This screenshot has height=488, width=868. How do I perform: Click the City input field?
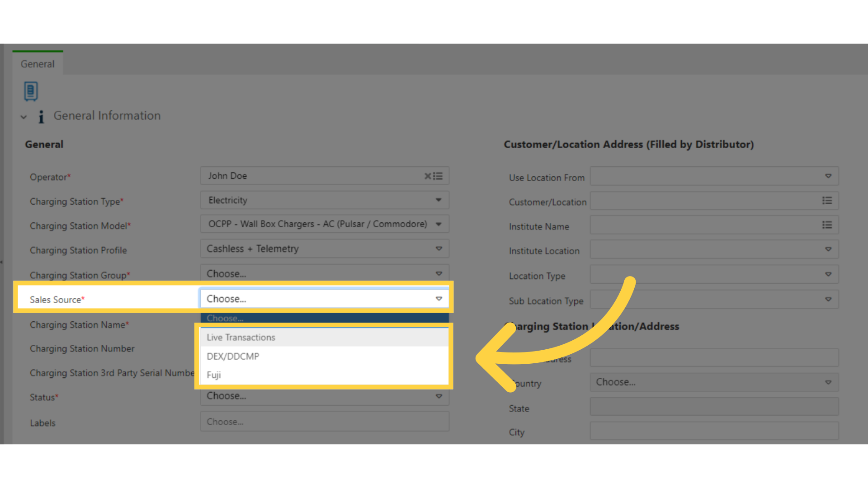(714, 431)
